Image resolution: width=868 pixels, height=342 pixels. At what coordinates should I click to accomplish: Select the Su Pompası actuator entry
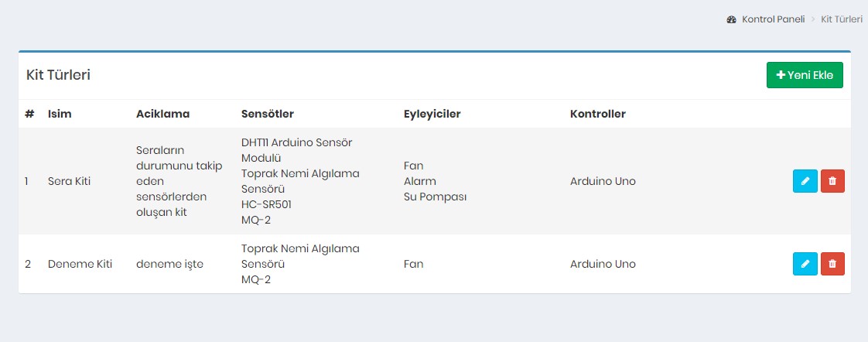click(435, 197)
